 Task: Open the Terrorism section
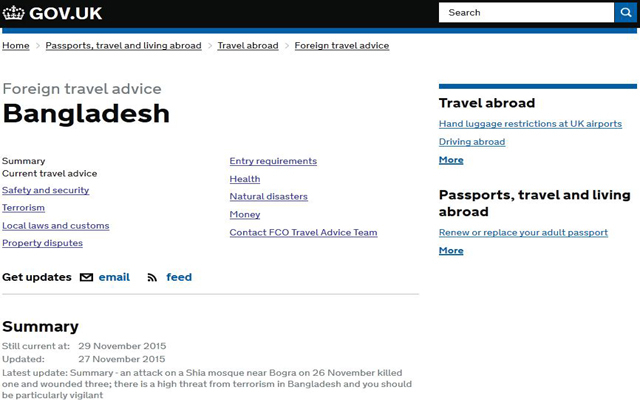point(23,208)
